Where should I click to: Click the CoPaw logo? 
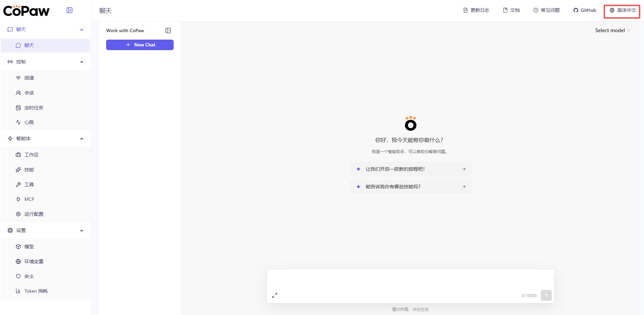[x=26, y=11]
